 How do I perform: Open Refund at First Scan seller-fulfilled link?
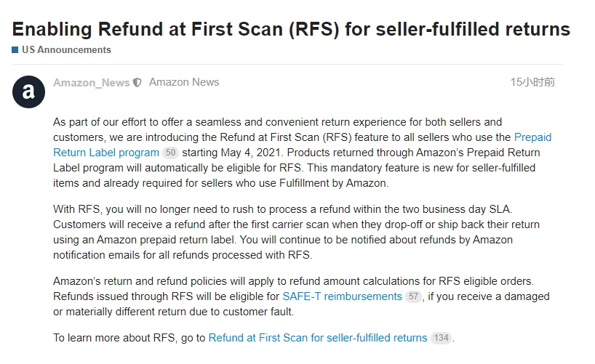[x=318, y=337]
